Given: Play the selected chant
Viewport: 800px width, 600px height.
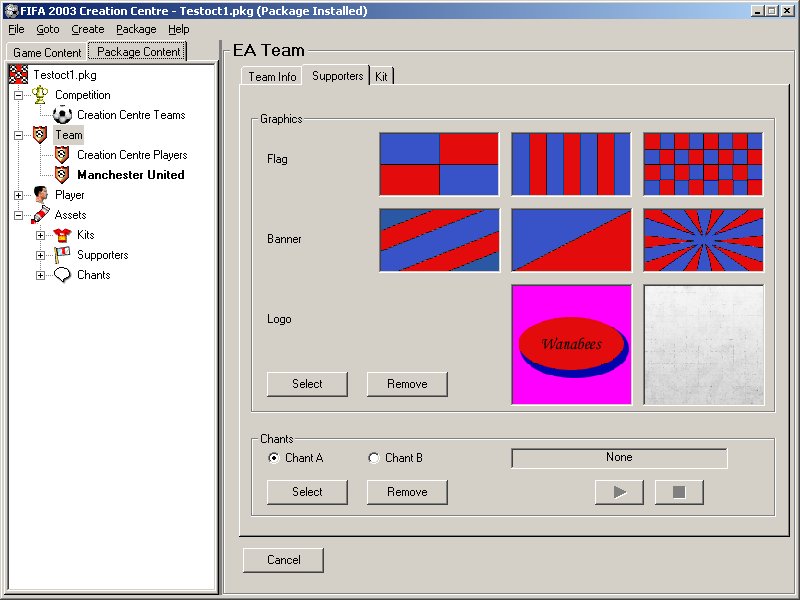Looking at the screenshot, I should [619, 492].
